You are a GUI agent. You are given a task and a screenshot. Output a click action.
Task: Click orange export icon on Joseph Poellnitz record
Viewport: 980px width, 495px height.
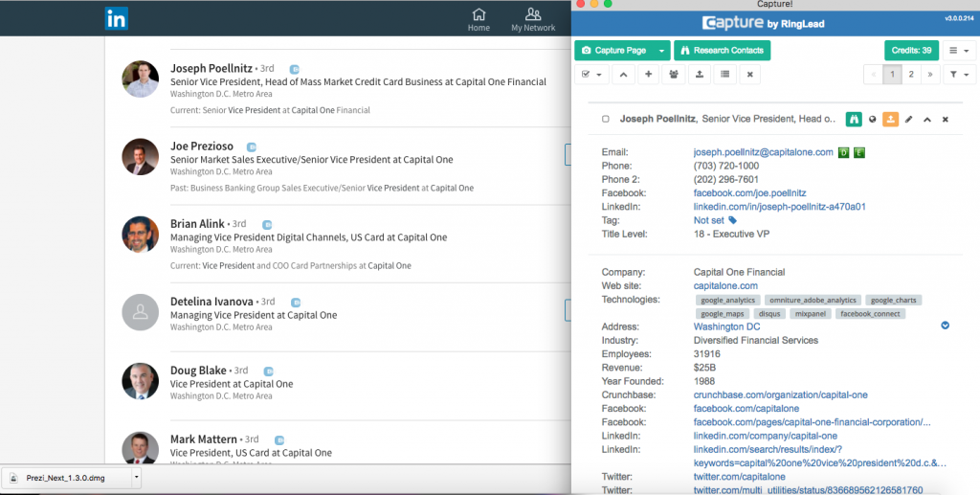pos(891,119)
